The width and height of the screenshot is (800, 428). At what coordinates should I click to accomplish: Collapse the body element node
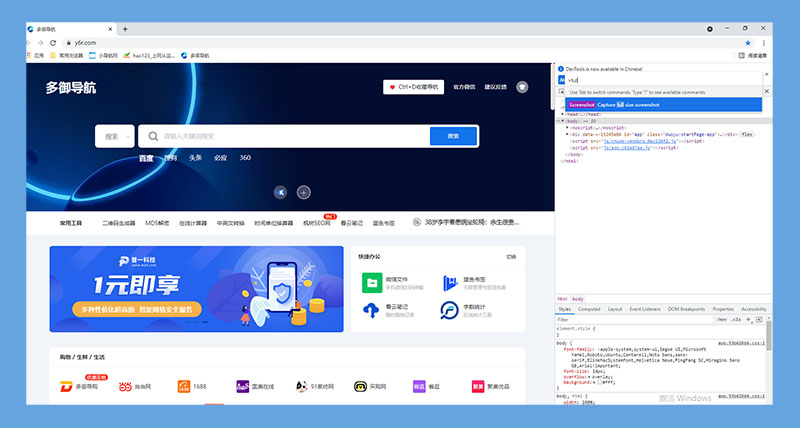click(563, 121)
